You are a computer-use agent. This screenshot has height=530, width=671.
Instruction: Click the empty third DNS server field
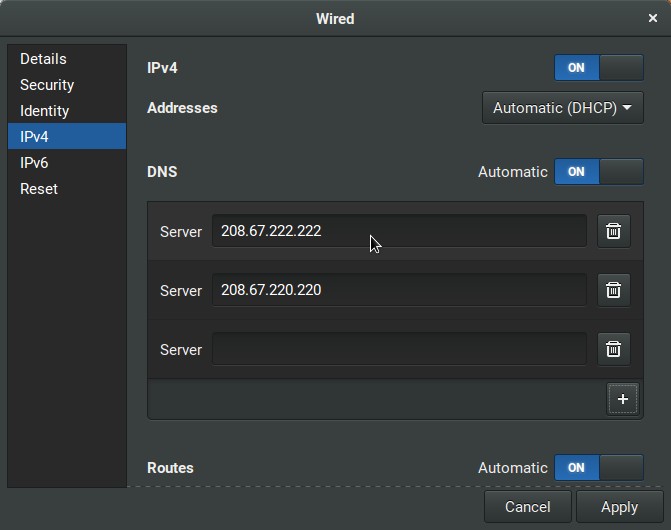pyautogui.click(x=398, y=349)
